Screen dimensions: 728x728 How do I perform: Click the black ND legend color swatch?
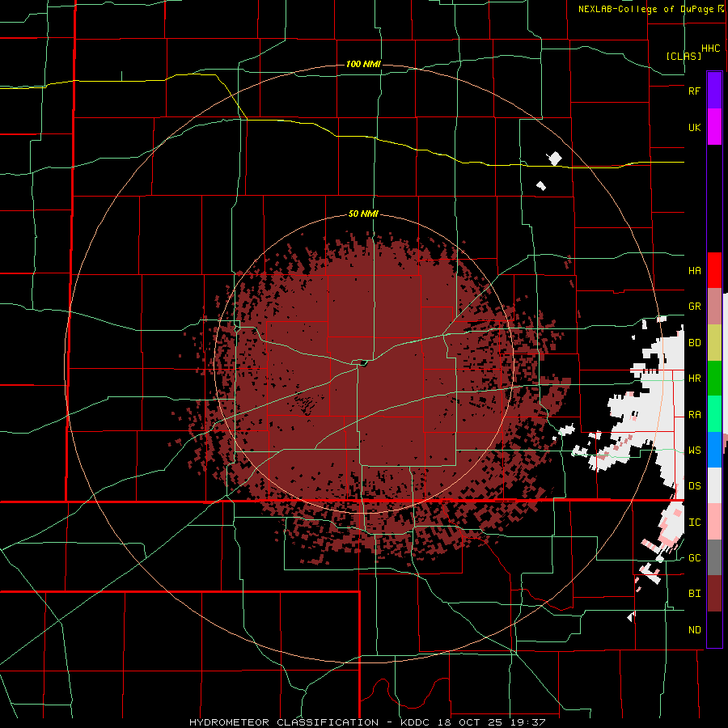click(x=714, y=629)
